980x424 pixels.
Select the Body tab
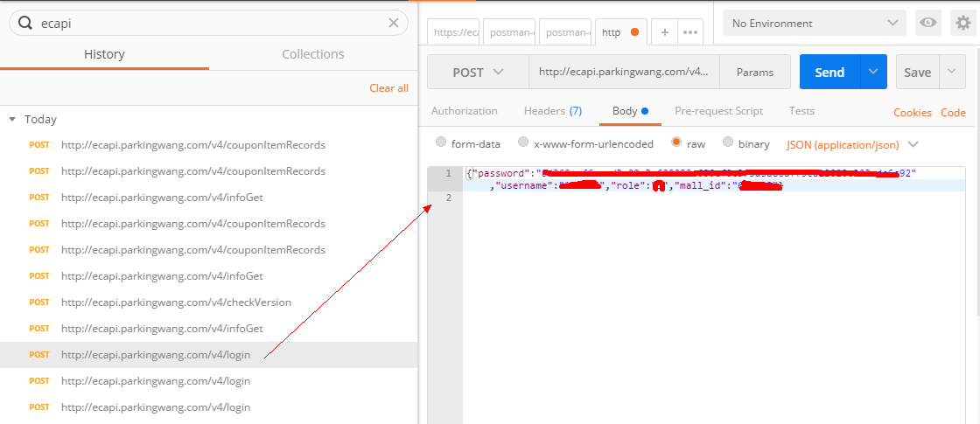tap(630, 111)
